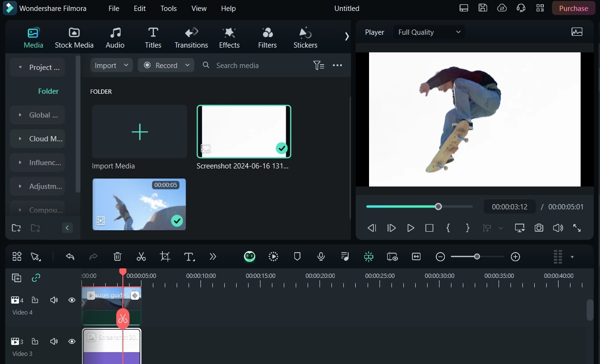Delete the selected clip with the trash icon

coord(118,256)
